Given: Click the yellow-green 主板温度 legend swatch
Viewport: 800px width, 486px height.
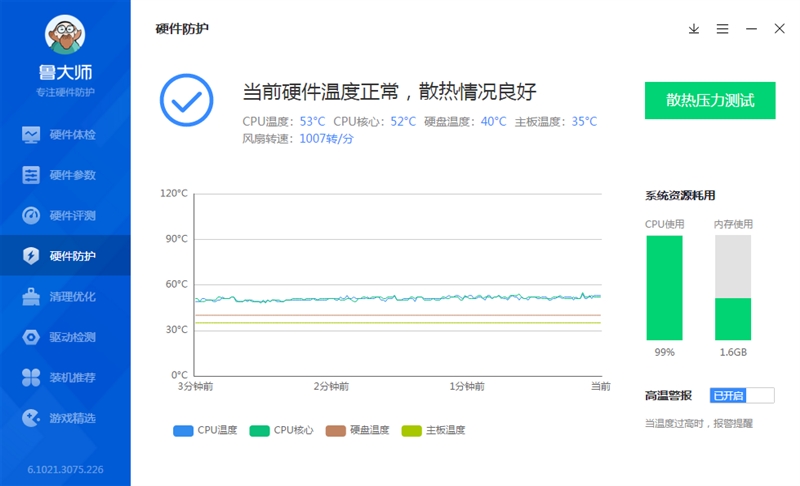Looking at the screenshot, I should tap(412, 430).
